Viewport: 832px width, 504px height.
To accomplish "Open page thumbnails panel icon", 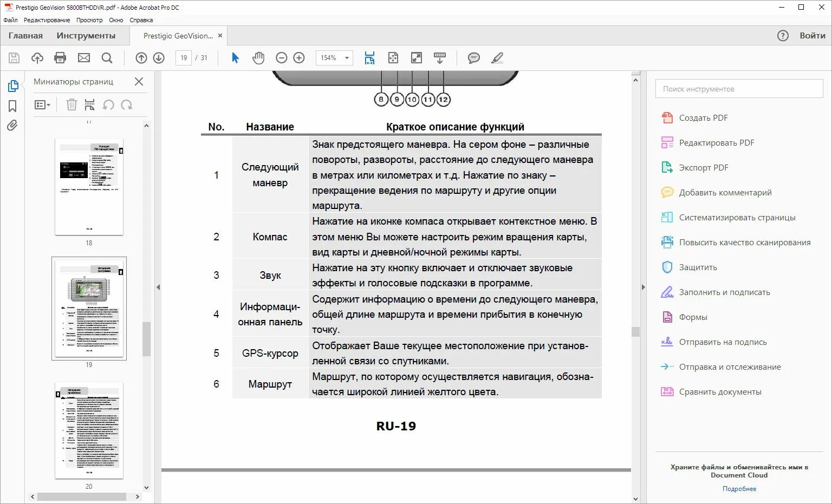I will pyautogui.click(x=13, y=86).
